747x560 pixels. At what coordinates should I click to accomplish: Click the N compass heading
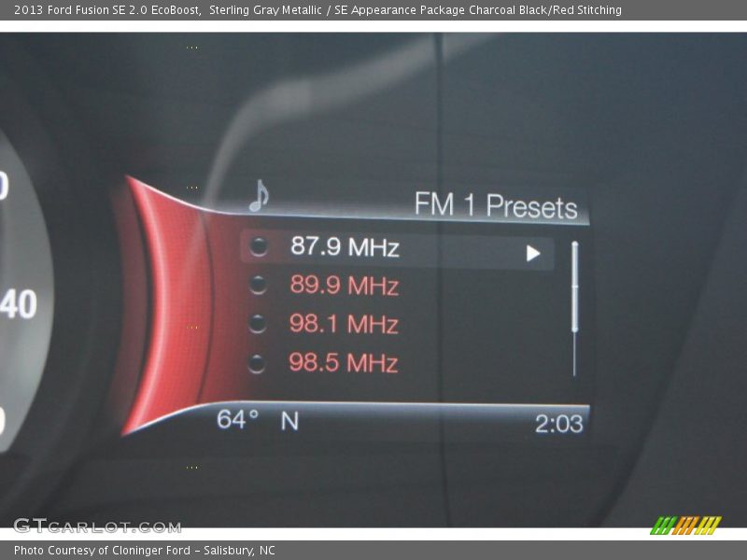[x=289, y=421]
